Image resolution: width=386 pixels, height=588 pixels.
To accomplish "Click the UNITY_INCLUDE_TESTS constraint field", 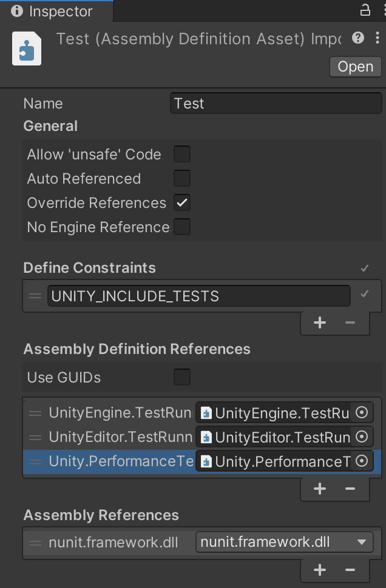I will click(198, 296).
